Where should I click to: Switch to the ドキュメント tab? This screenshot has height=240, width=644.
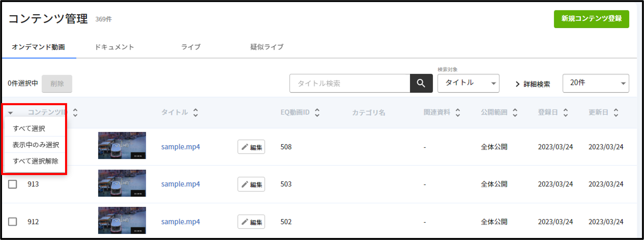pyautogui.click(x=114, y=47)
